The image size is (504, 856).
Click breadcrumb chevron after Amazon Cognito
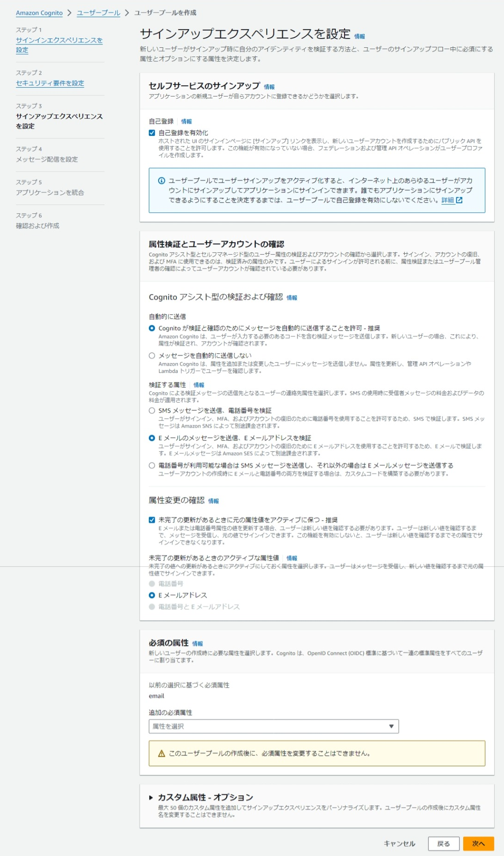point(70,13)
